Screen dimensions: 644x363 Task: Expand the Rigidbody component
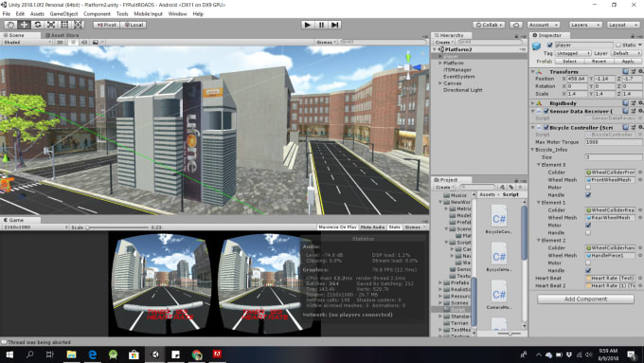[533, 103]
